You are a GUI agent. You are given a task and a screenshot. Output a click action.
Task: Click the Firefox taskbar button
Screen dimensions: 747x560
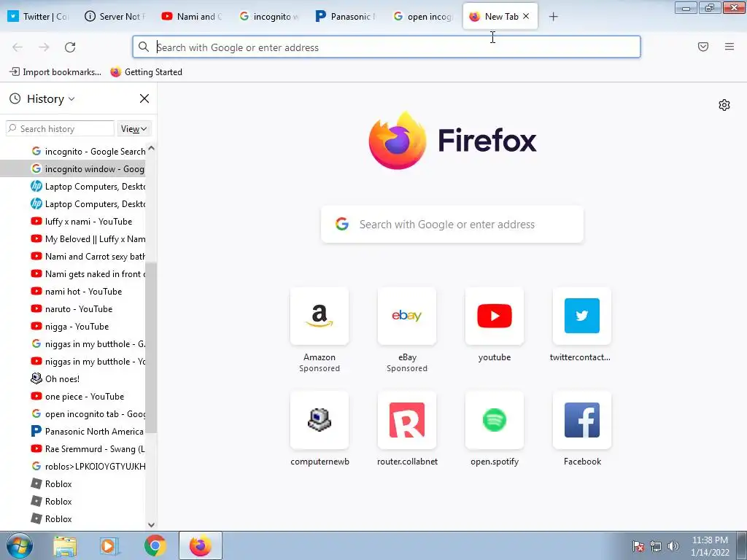pos(201,545)
